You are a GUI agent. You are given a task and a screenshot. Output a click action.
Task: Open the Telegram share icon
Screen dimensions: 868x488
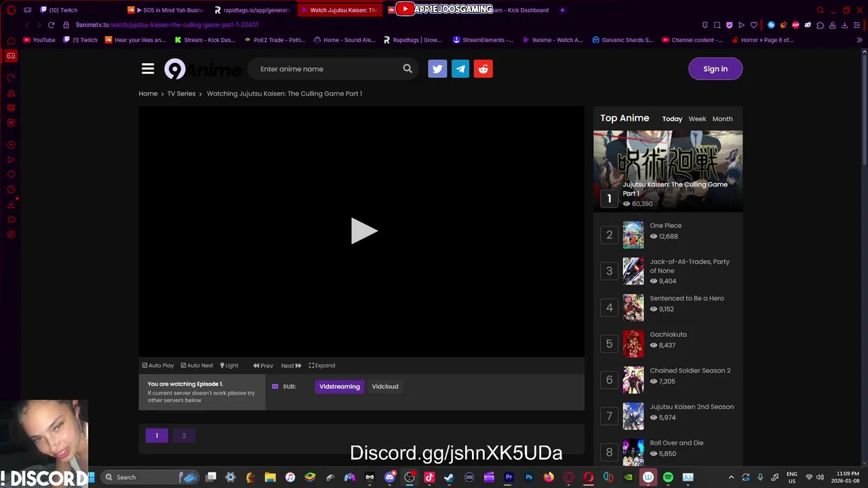point(460,68)
